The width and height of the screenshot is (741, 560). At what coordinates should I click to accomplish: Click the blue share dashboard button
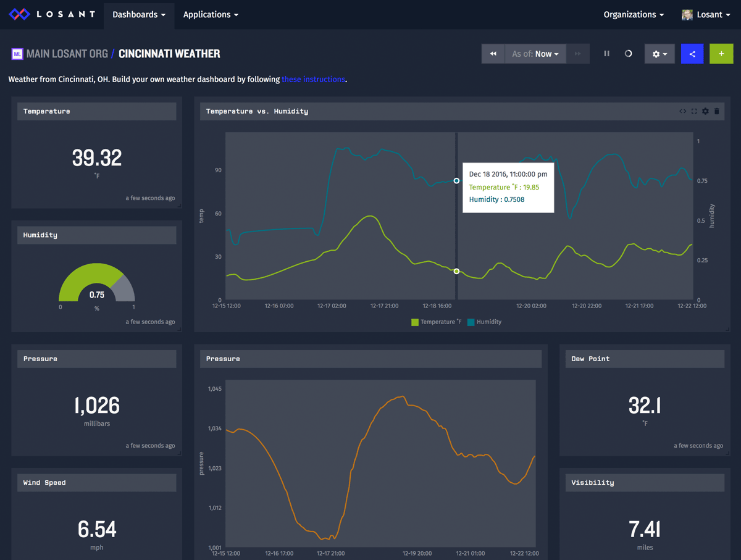pos(692,54)
